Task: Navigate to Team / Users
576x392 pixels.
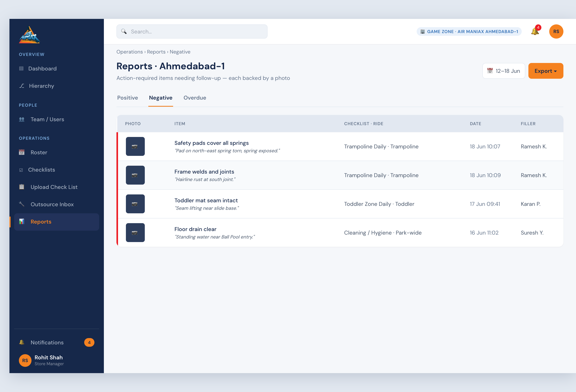Action: 56,119
